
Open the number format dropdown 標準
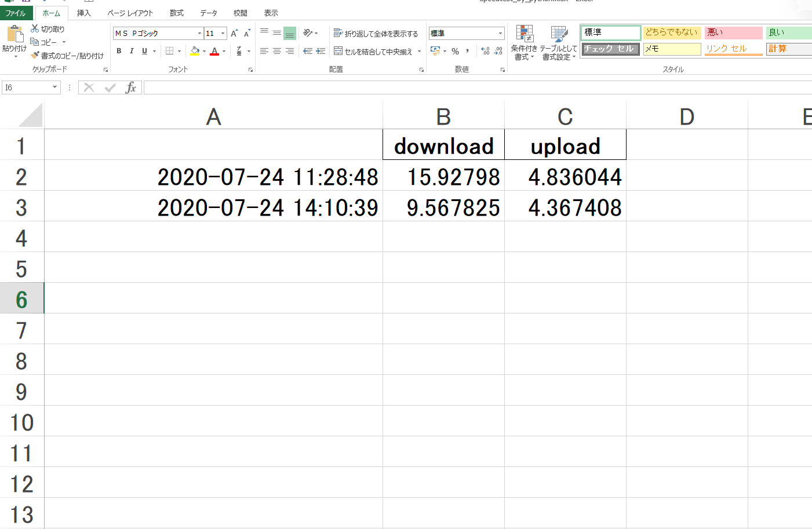pyautogui.click(x=500, y=34)
